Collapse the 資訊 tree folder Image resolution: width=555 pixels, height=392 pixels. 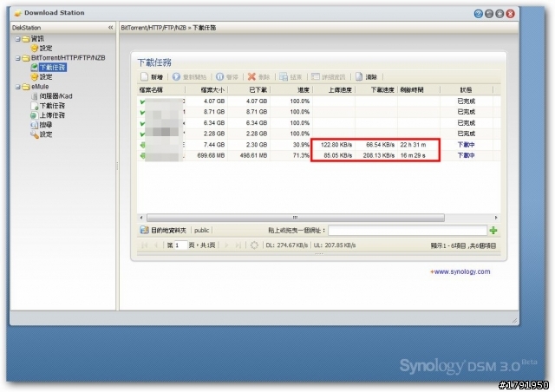point(17,39)
